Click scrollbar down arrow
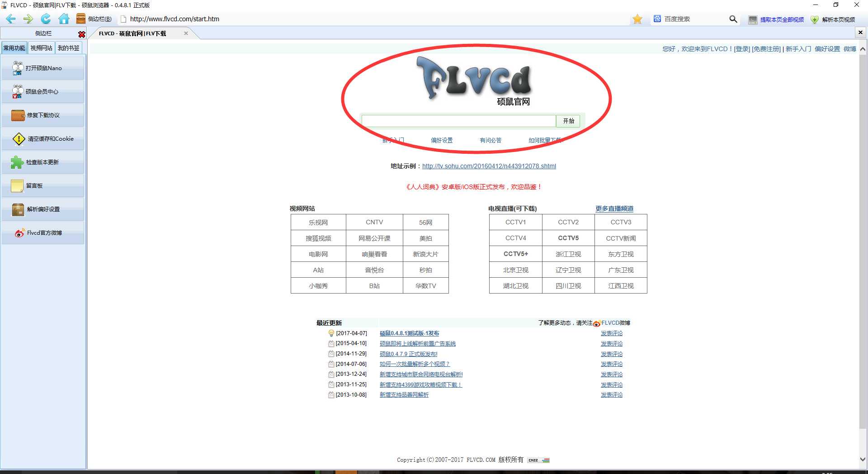Image resolution: width=868 pixels, height=474 pixels. (863, 459)
